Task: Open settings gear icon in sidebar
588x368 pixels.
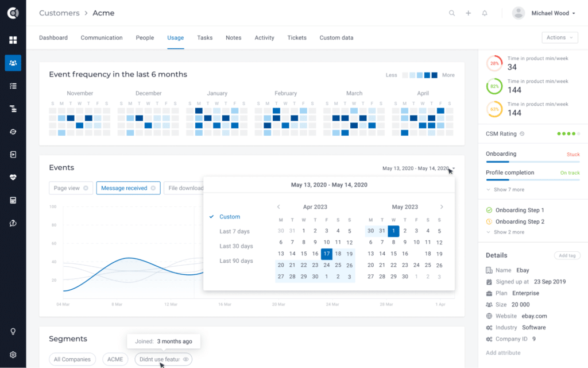Action: pyautogui.click(x=13, y=355)
